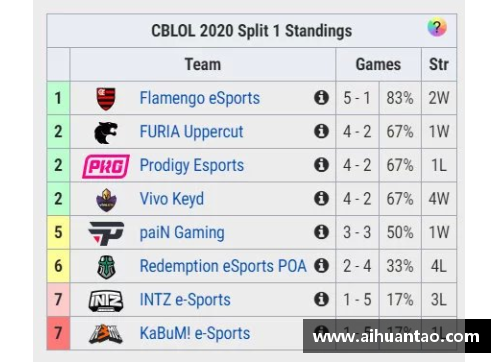Click the Flamengo team logo
Viewport: 500px width, 362px height.
[106, 99]
